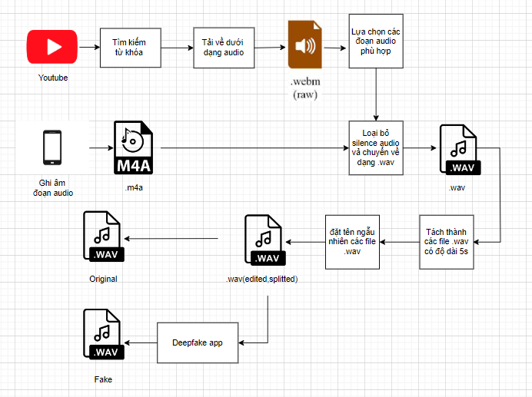Click the "Ghi âm đoạn audio" label
This screenshot has width=532, height=397.
[53, 188]
